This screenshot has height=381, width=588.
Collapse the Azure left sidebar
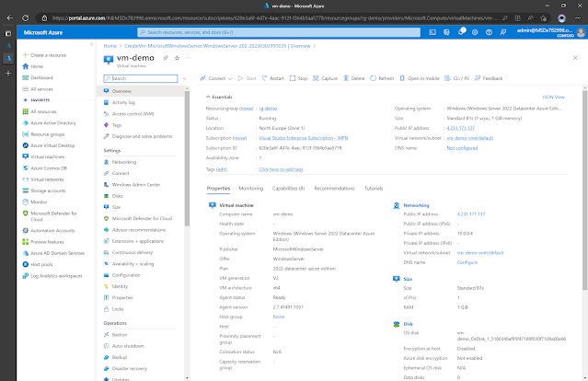click(x=91, y=44)
